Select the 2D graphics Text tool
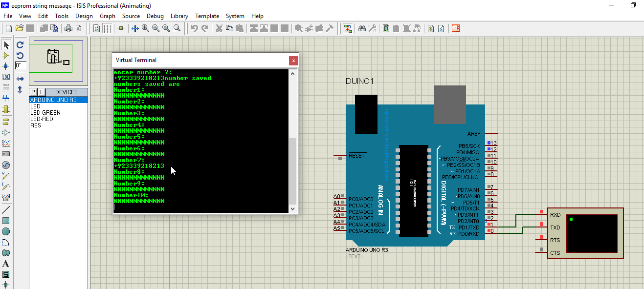The image size is (644, 289). tap(6, 264)
